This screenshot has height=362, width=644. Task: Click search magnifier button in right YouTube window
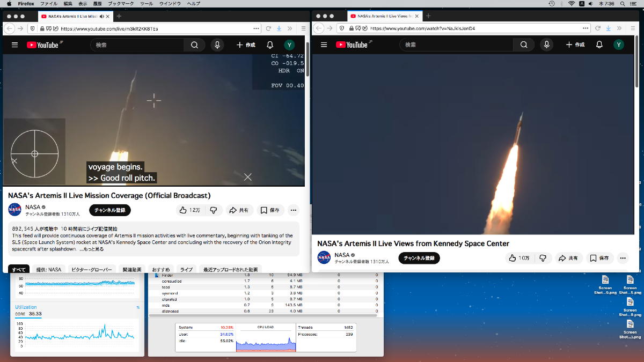coord(524,45)
